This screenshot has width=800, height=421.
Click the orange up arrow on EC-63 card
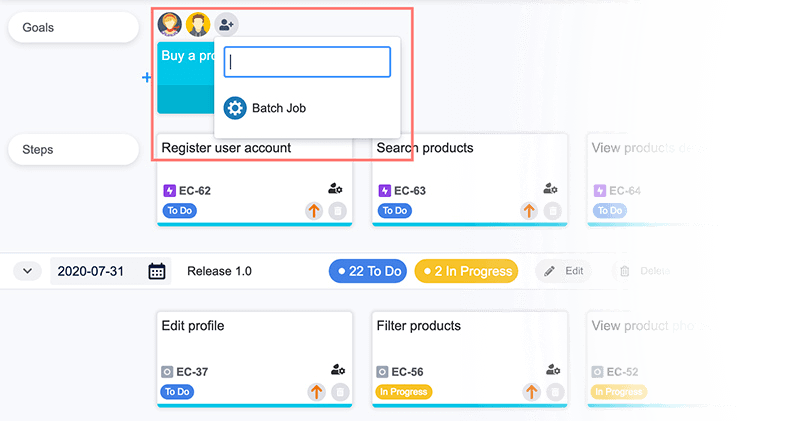529,210
